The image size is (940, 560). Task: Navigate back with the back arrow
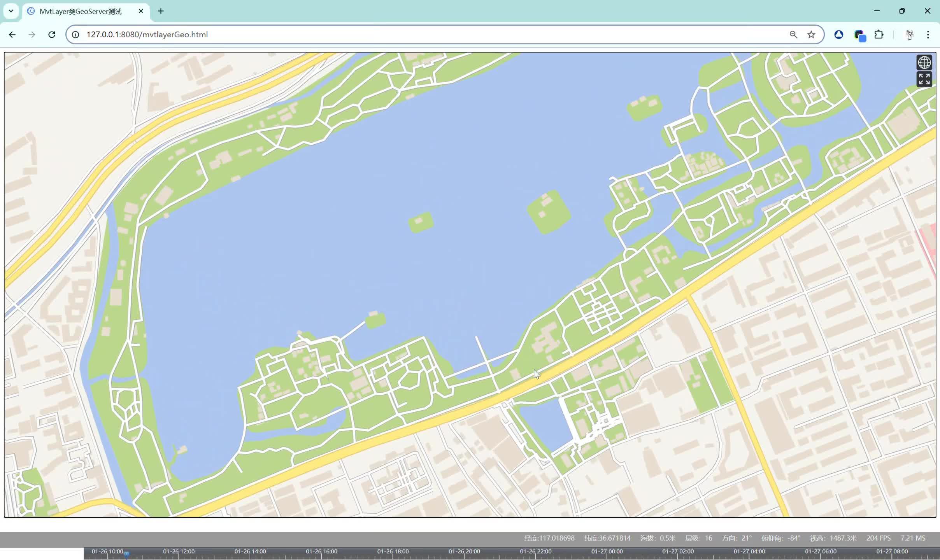tap(12, 35)
